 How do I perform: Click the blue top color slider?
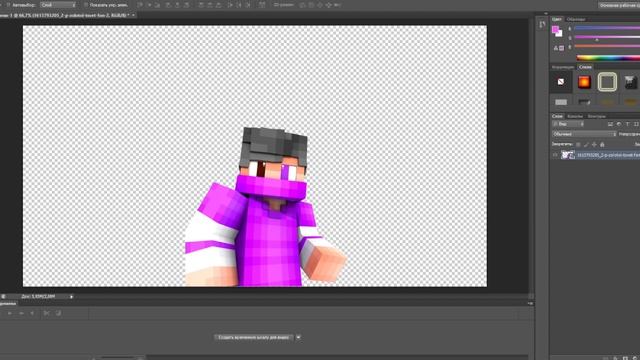[607, 28]
